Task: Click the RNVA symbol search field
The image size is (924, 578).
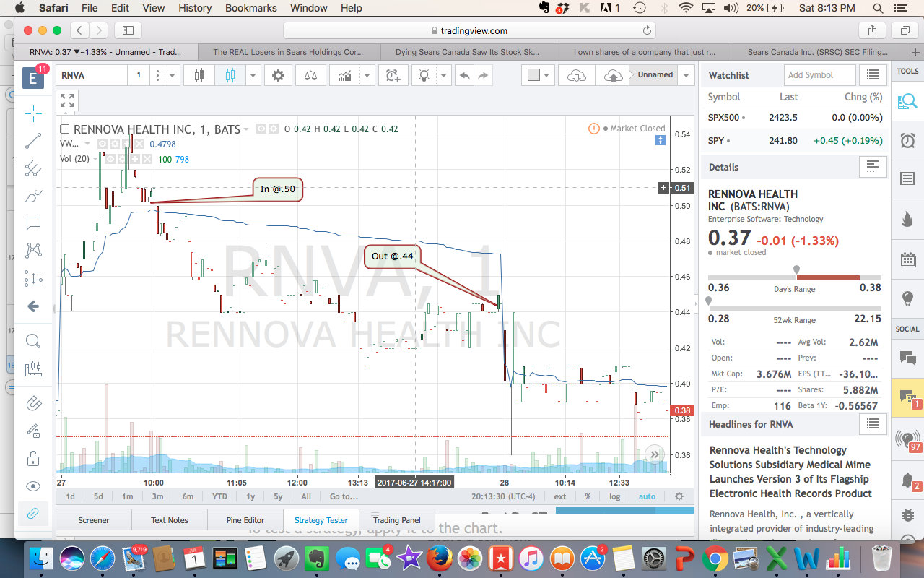Action: click(x=92, y=75)
